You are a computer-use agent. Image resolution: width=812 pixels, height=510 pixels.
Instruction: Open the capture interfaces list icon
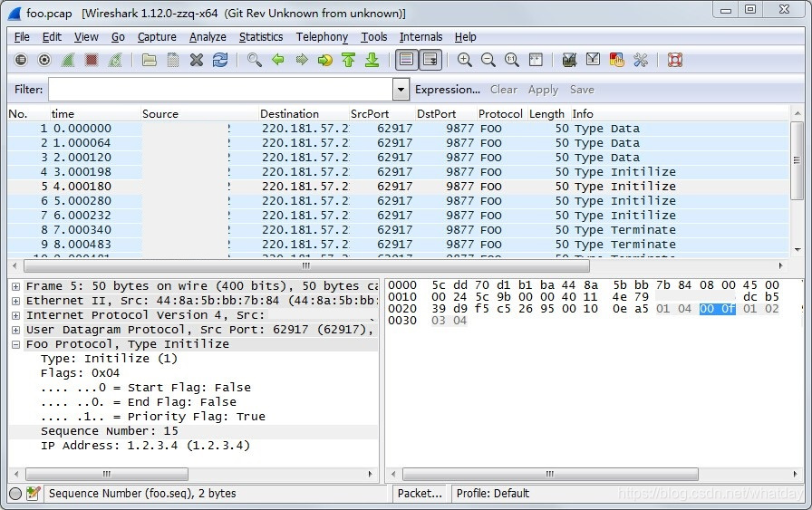(21, 60)
